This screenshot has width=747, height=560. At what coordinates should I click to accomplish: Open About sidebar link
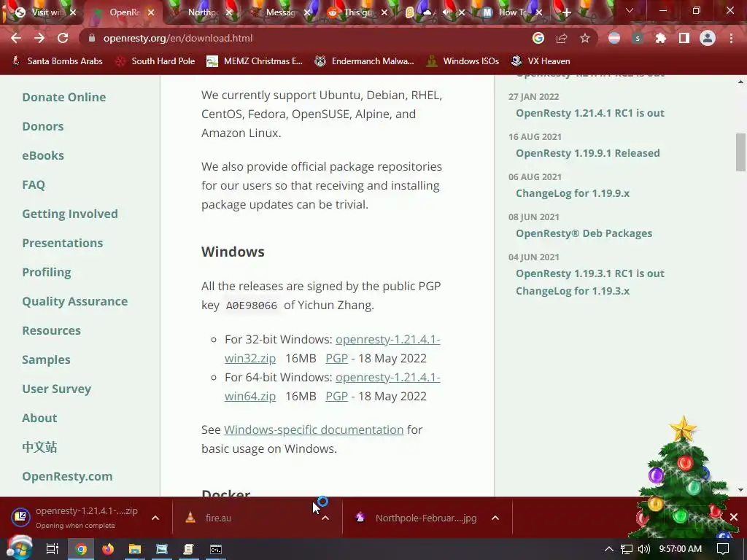point(39,418)
